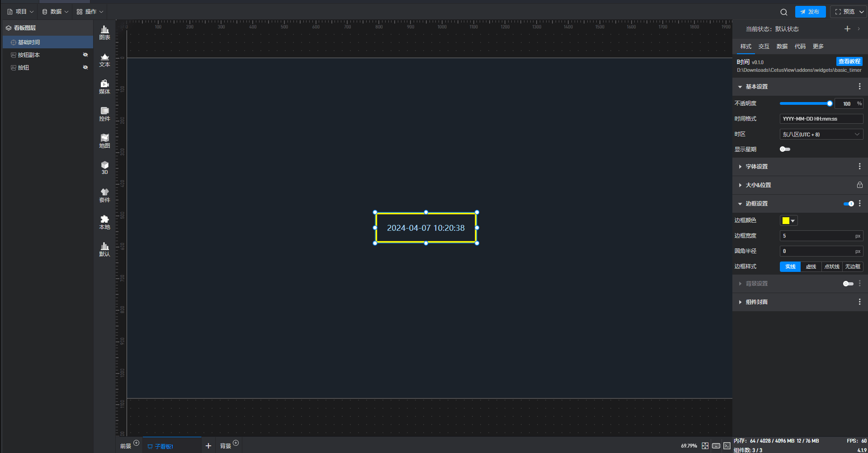This screenshot has height=453, width=868.
Task: Select 虚线 dashed border style
Action: coord(811,267)
